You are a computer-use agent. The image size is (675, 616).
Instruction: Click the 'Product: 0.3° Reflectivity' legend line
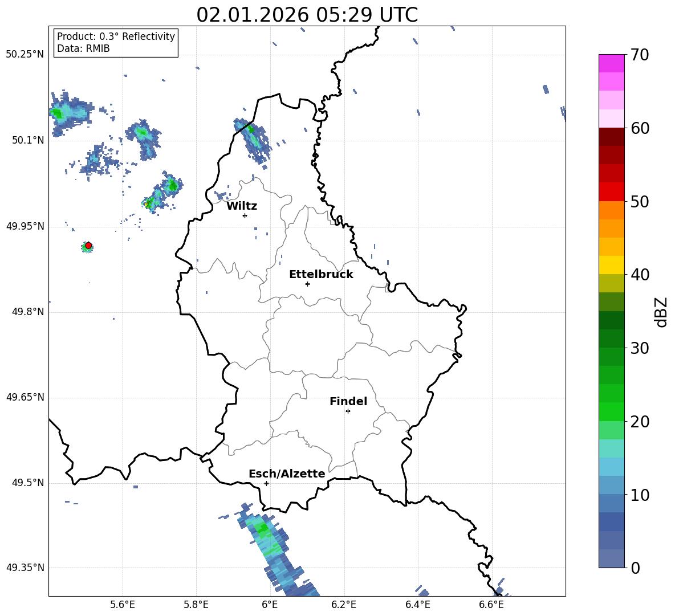click(116, 36)
